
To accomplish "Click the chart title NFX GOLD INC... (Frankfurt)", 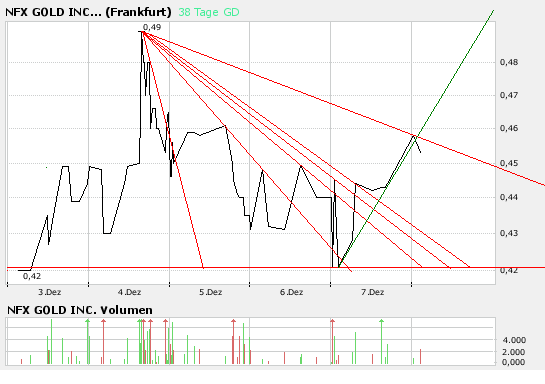I will coord(88,12).
